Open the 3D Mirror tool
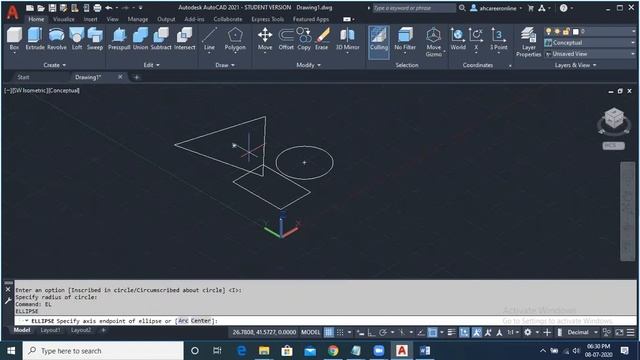This screenshot has width=640, height=360. tap(347, 39)
